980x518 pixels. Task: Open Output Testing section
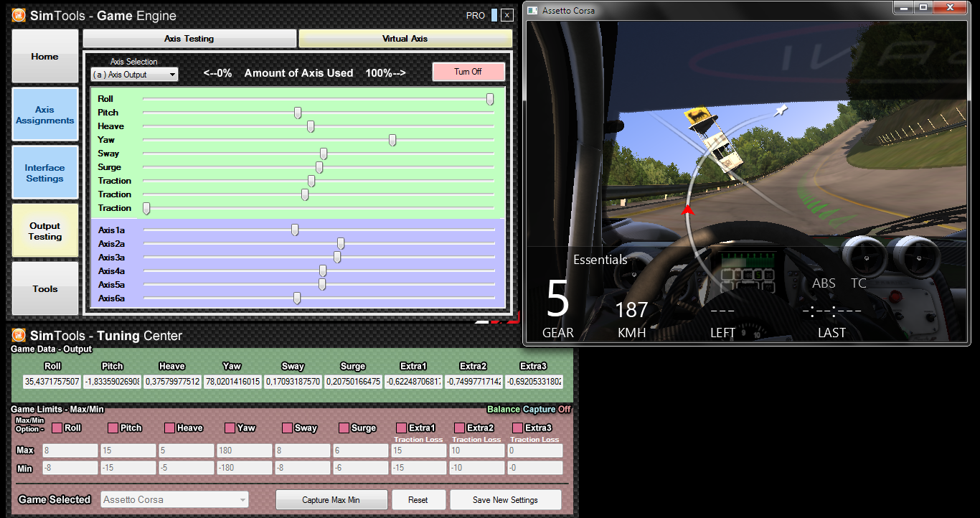[x=45, y=231]
